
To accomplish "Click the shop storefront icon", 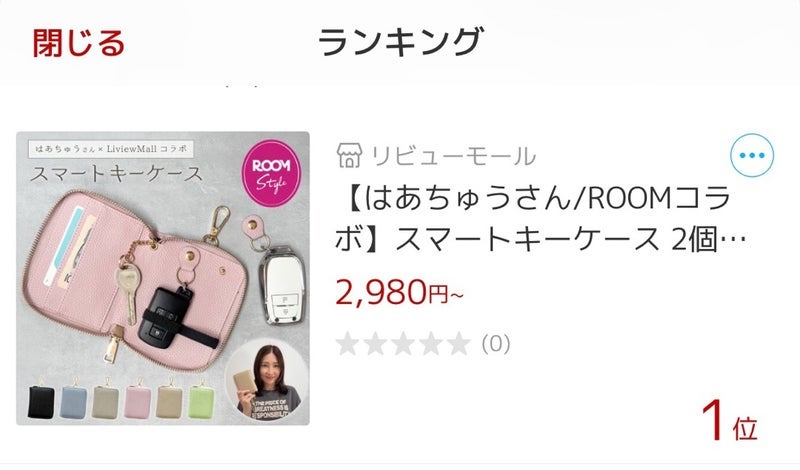I will click(x=349, y=156).
